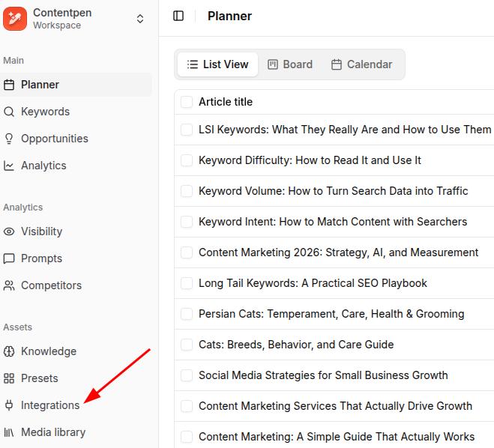Check the Simple Guide article checkbox
494x448 pixels.
(x=187, y=437)
